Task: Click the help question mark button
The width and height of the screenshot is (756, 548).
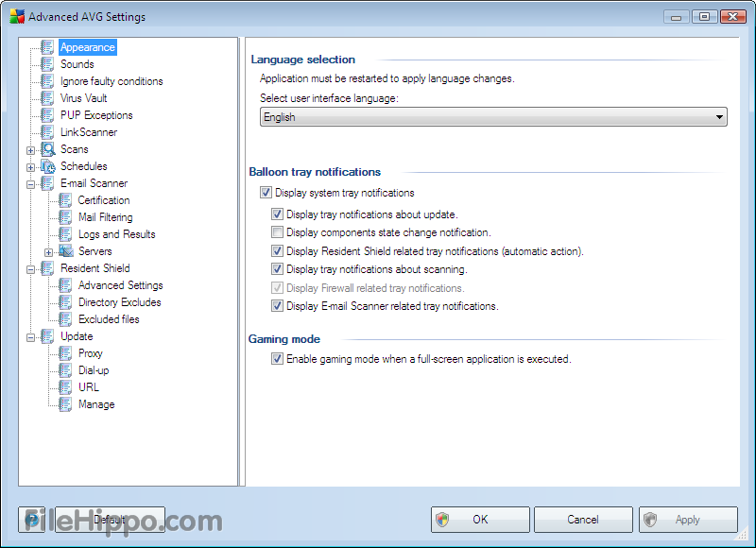Action: pos(32,520)
